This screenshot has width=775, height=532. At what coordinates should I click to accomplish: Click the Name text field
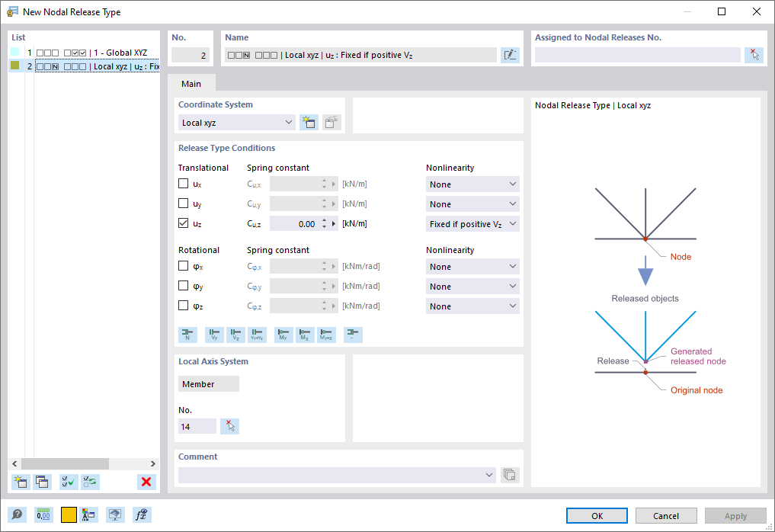pos(360,55)
